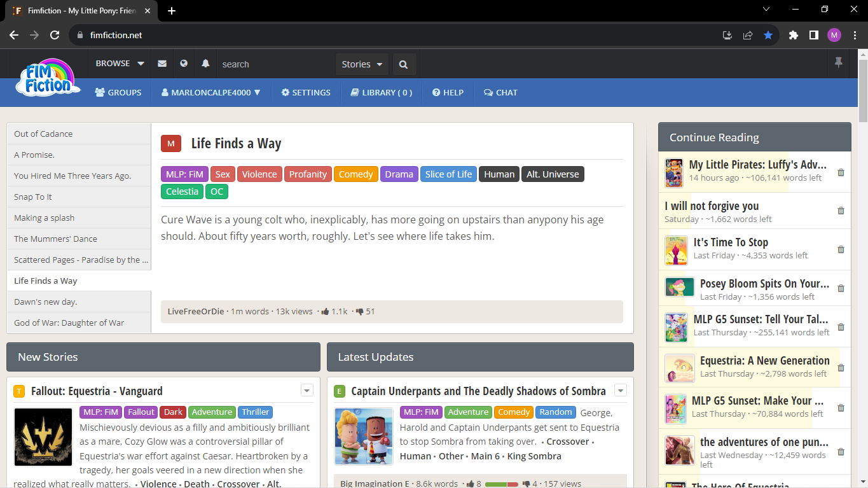Open author LiveFreeOrDie profile

pos(196,312)
